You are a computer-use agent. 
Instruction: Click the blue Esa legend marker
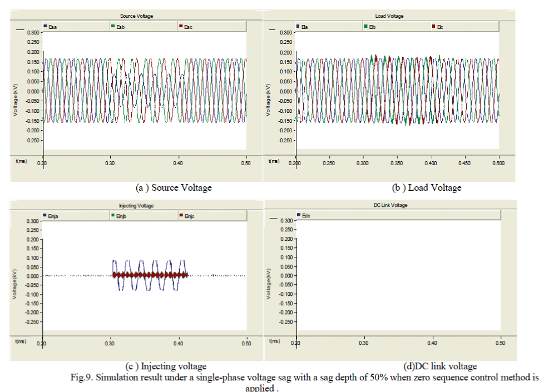44,26
